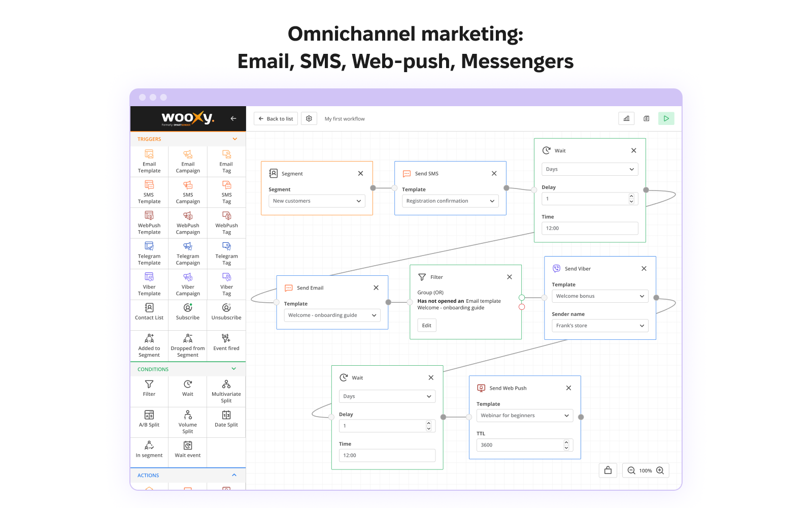Click Delay stepper in top Wait node
The height and width of the screenshot is (508, 812).
(631, 199)
